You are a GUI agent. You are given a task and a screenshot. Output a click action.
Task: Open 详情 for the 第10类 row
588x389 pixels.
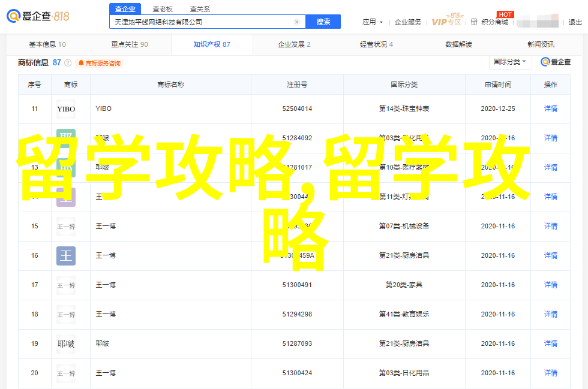[551, 167]
